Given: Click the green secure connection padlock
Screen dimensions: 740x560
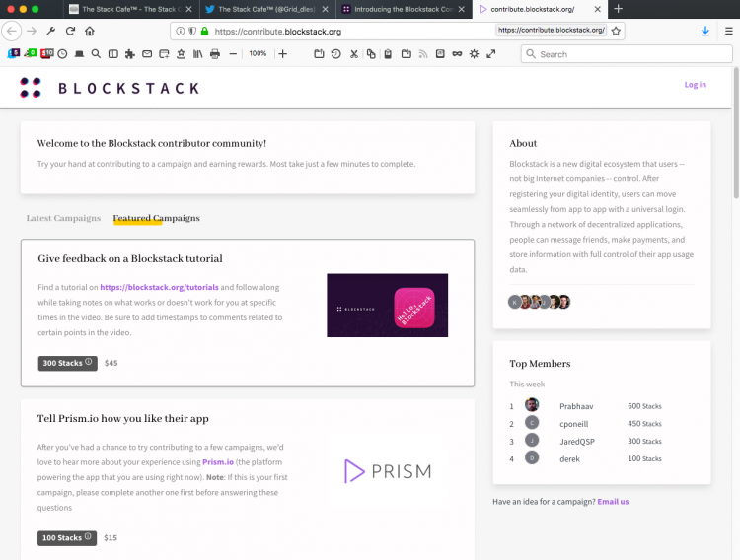Looking at the screenshot, I should (x=204, y=32).
